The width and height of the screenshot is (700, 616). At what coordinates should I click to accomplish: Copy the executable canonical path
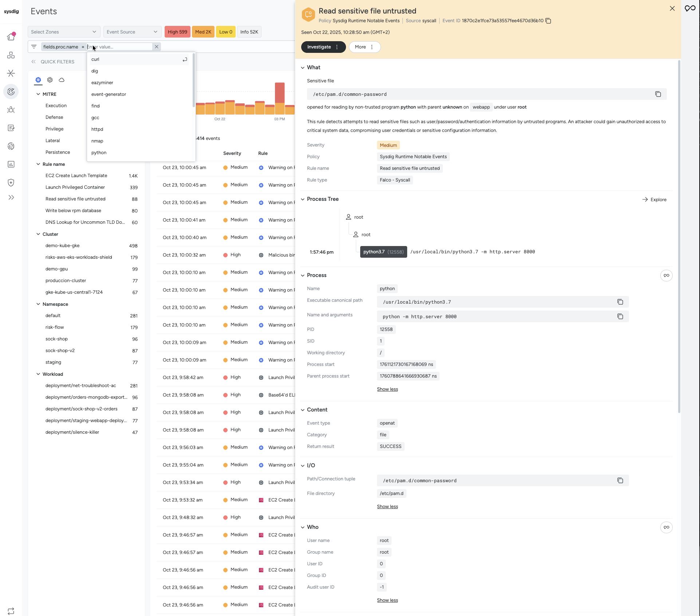[x=620, y=302]
